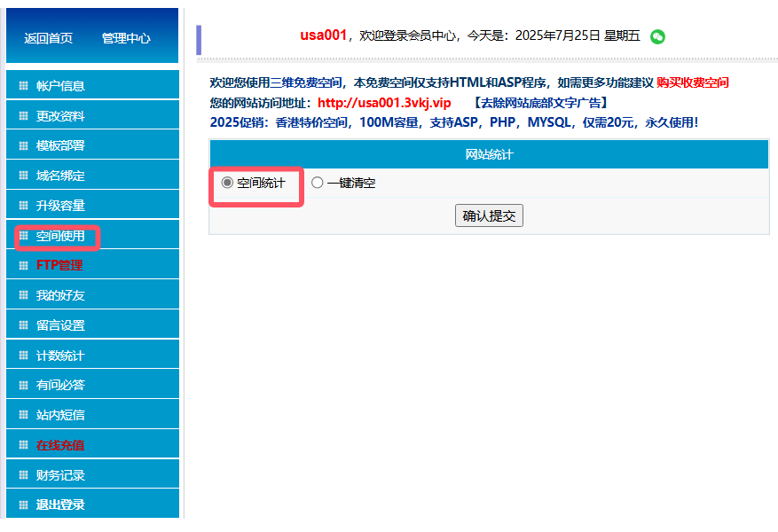
Task: Select the 空间统计 radio button
Action: click(x=227, y=183)
